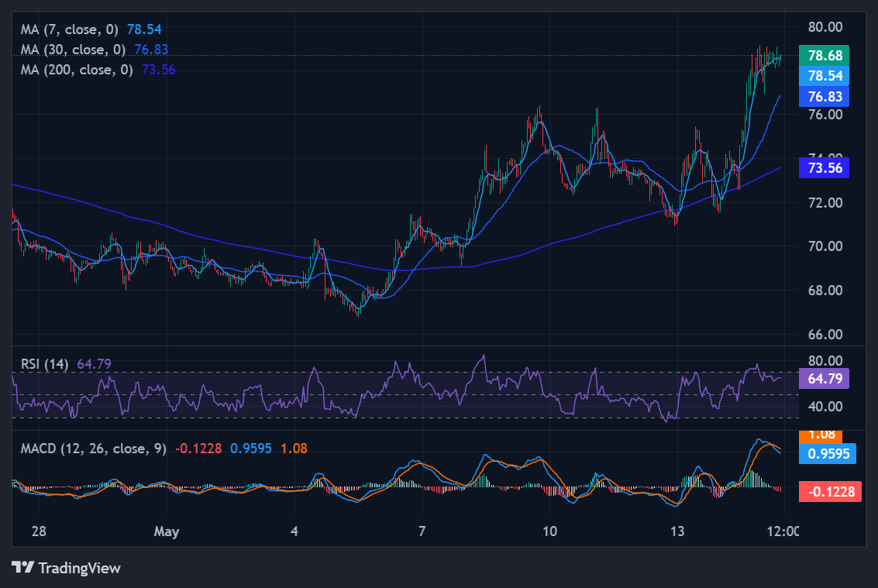
Task: Click the orange 1.08 signal value tag
Action: pyautogui.click(x=821, y=435)
